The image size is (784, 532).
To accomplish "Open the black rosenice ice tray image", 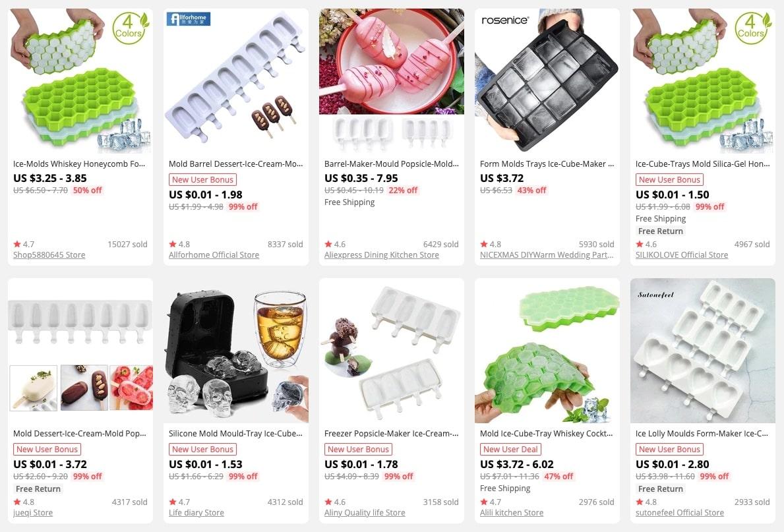I will (x=547, y=81).
